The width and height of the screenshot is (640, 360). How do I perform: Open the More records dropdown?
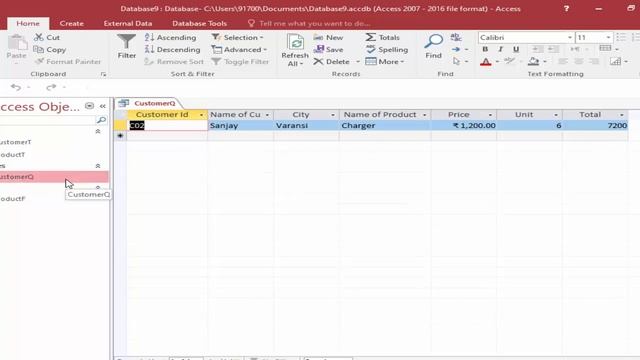[x=385, y=62]
